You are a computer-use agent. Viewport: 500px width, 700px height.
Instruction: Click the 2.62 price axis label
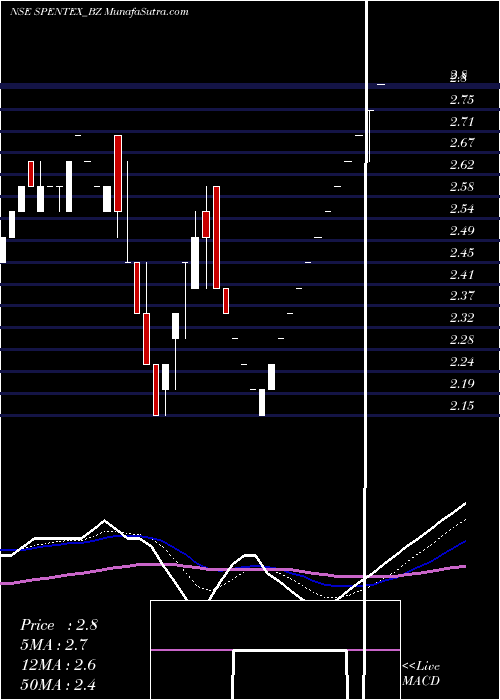[462, 165]
